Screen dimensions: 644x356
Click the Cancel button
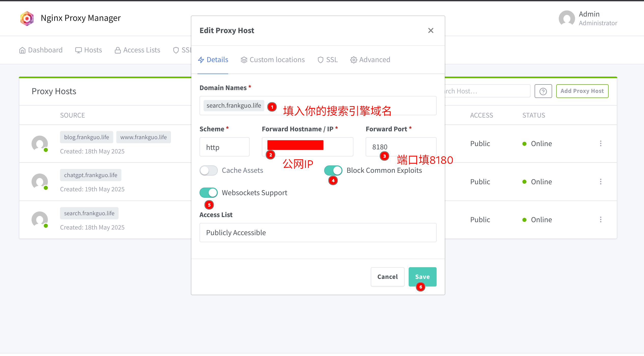pos(387,277)
